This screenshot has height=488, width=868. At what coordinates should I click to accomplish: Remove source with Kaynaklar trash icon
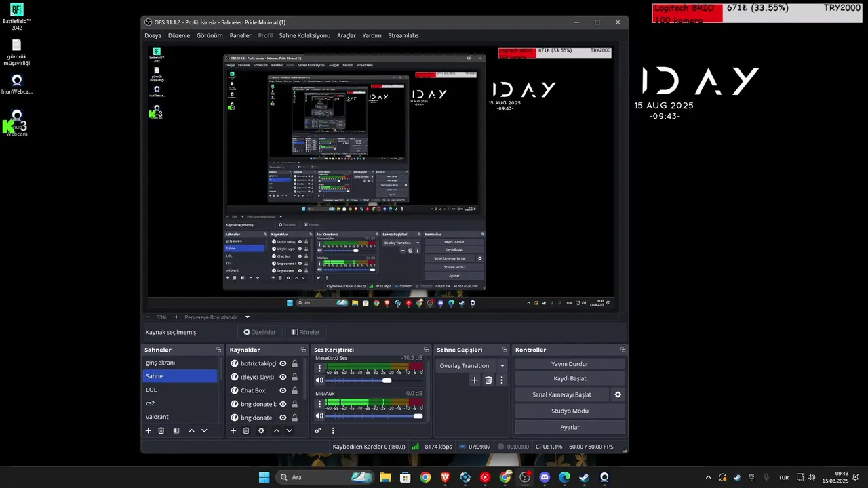246,430
